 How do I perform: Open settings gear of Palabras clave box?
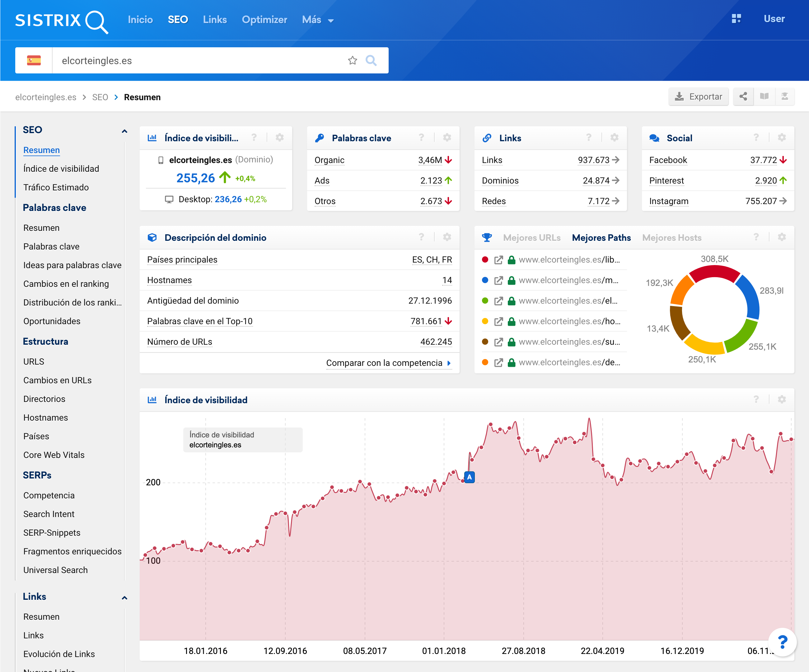pos(447,138)
